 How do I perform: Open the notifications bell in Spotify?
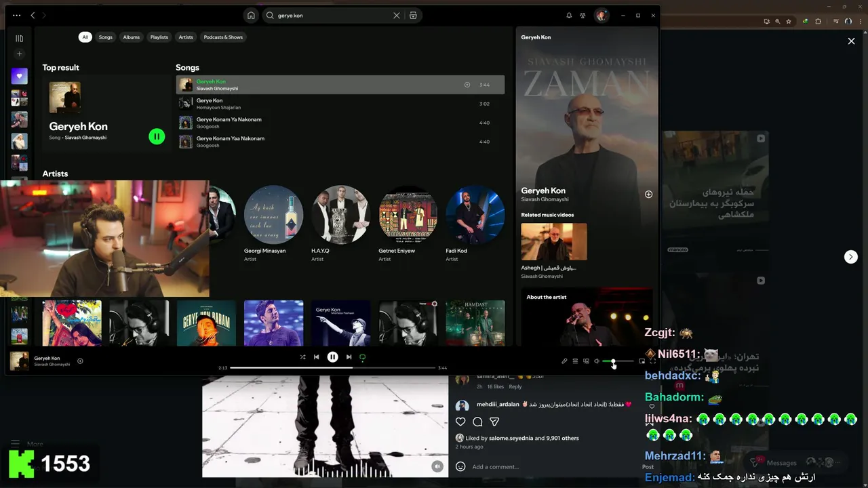point(569,15)
